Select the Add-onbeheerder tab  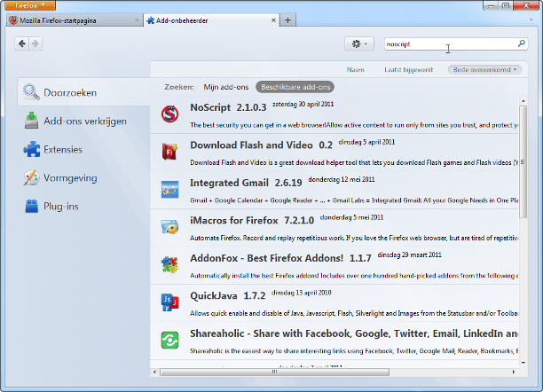click(x=211, y=20)
